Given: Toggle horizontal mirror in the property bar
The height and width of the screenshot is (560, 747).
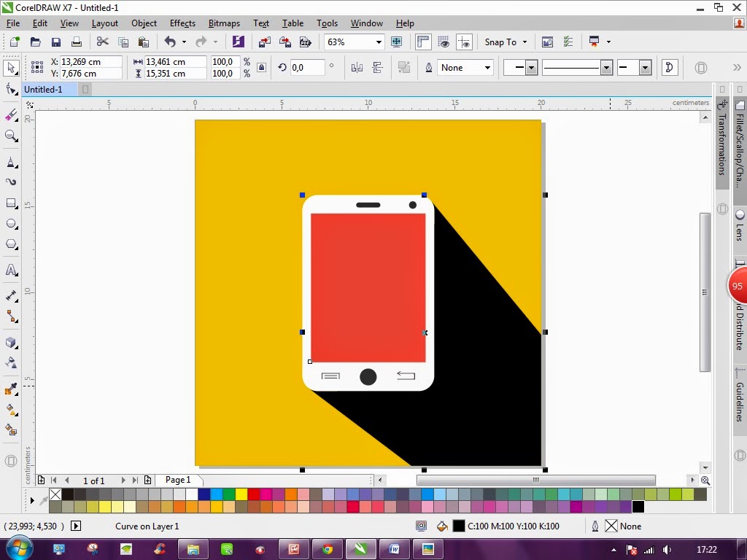Looking at the screenshot, I should click(x=355, y=67).
